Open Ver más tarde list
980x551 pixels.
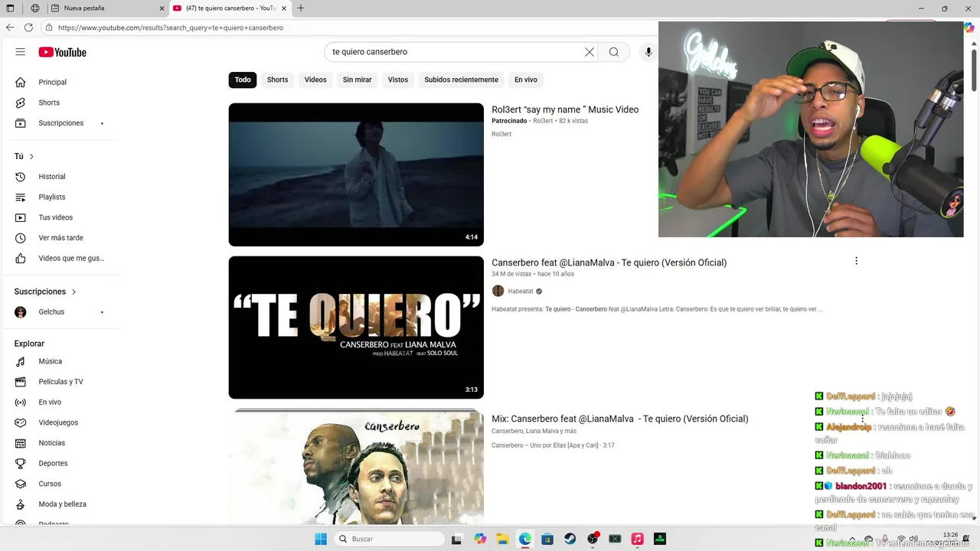[60, 238]
